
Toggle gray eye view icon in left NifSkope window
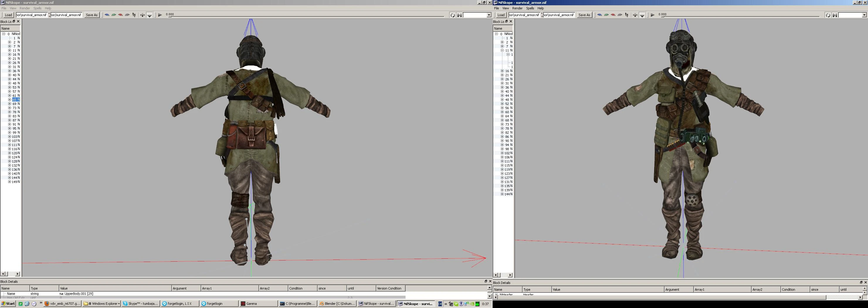coord(127,15)
